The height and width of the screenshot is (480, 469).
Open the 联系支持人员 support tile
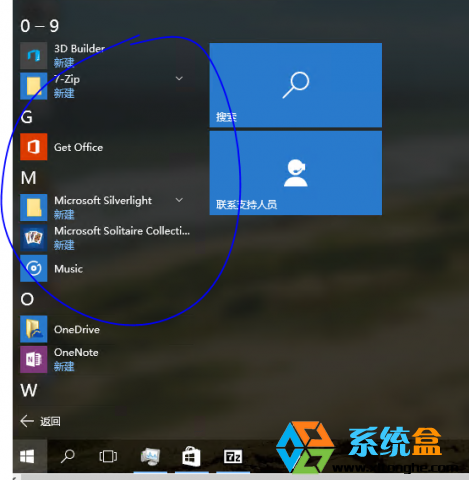coord(296,173)
